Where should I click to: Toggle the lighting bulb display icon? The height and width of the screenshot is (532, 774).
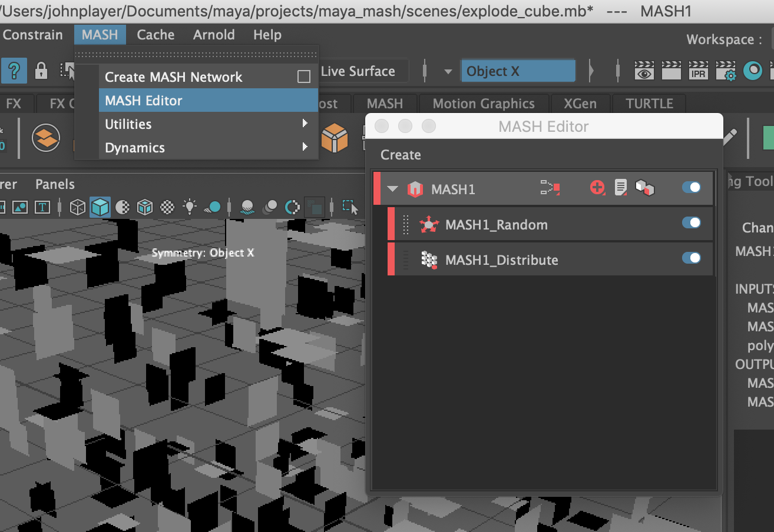coord(189,207)
